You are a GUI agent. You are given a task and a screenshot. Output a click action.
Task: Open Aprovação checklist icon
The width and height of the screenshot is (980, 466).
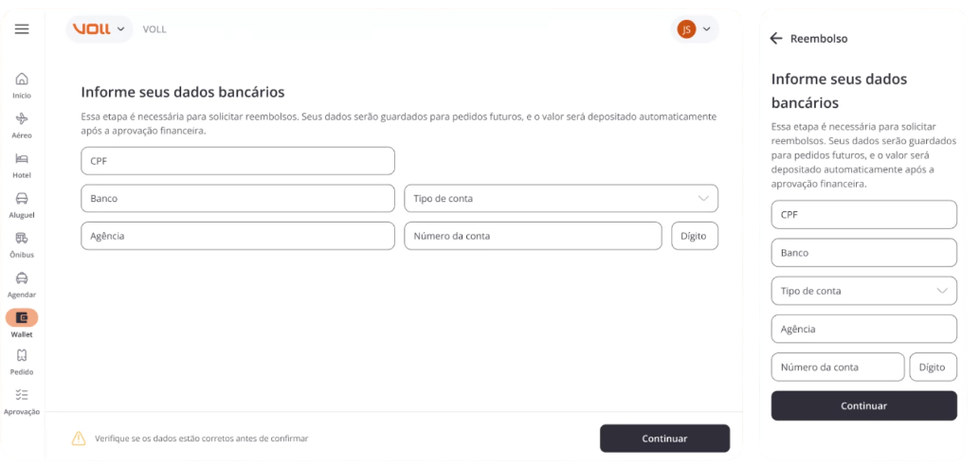(x=22, y=395)
